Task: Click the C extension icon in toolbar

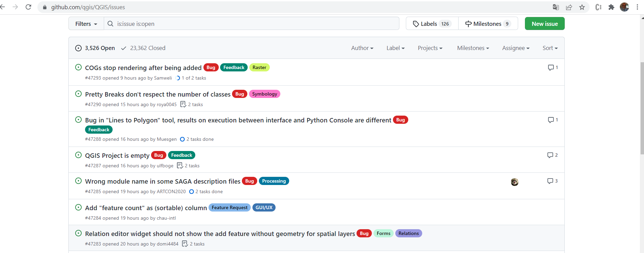Action: [598, 7]
